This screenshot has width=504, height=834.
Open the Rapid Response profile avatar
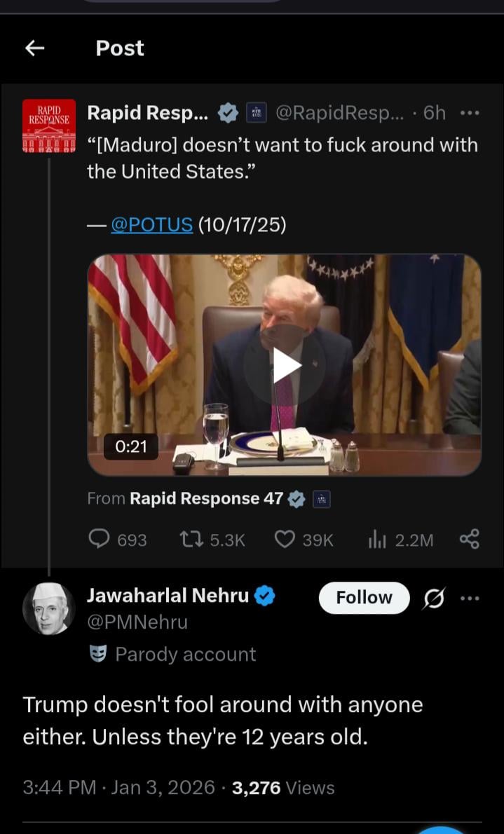(x=49, y=125)
